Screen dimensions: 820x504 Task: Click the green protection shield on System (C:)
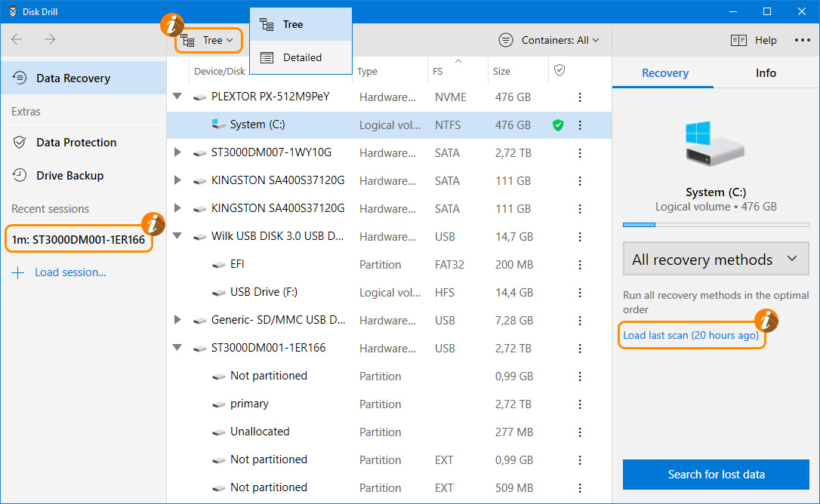coord(558,125)
